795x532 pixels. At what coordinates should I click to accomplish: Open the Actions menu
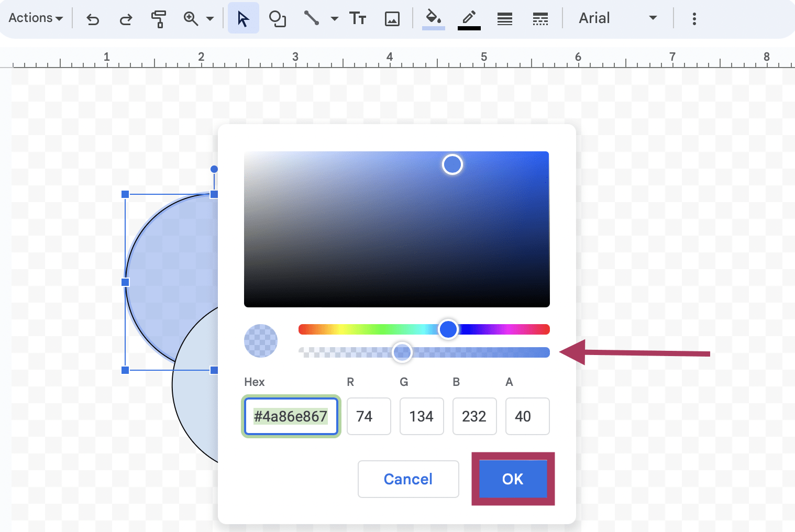coord(35,18)
